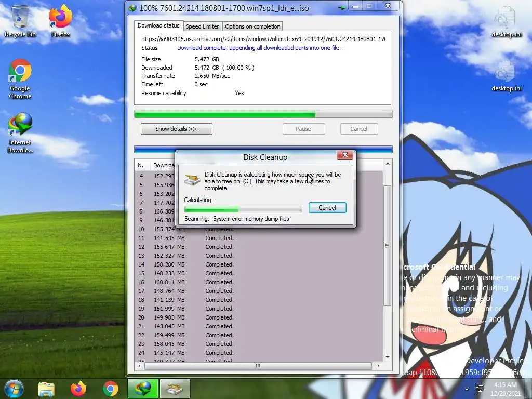Click the Downloaded column header in parts list

(x=164, y=165)
